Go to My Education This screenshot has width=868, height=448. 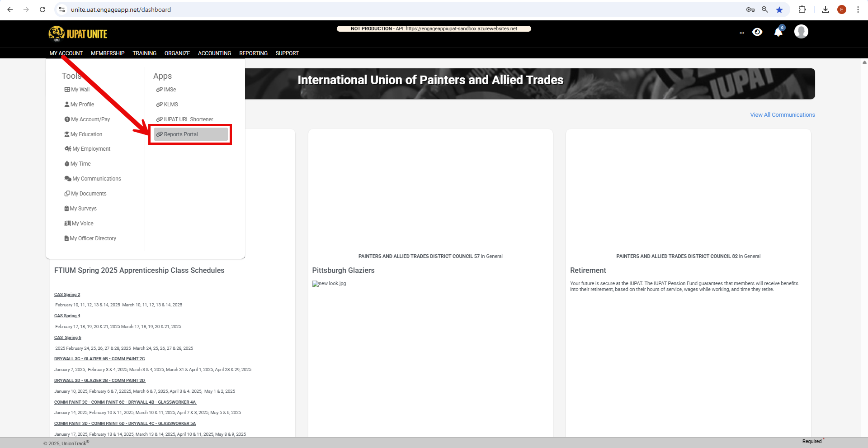coord(84,134)
